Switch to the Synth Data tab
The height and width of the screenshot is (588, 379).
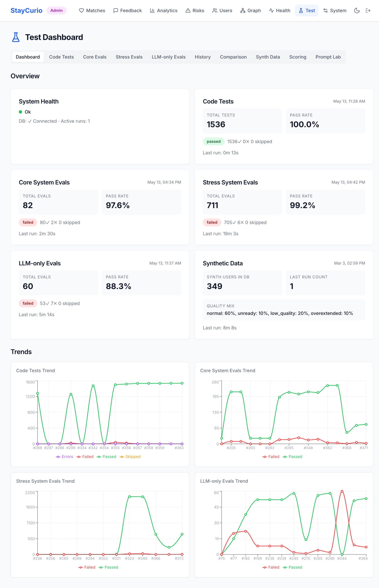coord(268,57)
